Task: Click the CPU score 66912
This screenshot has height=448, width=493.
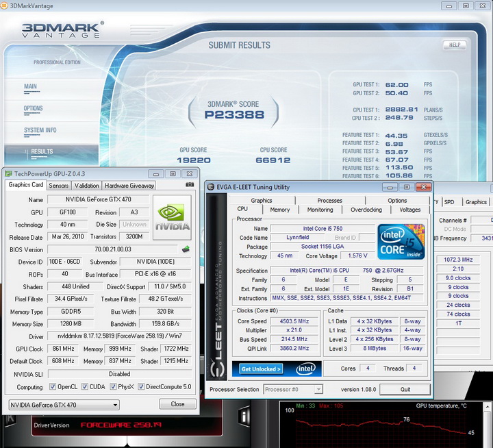Action: [273, 160]
